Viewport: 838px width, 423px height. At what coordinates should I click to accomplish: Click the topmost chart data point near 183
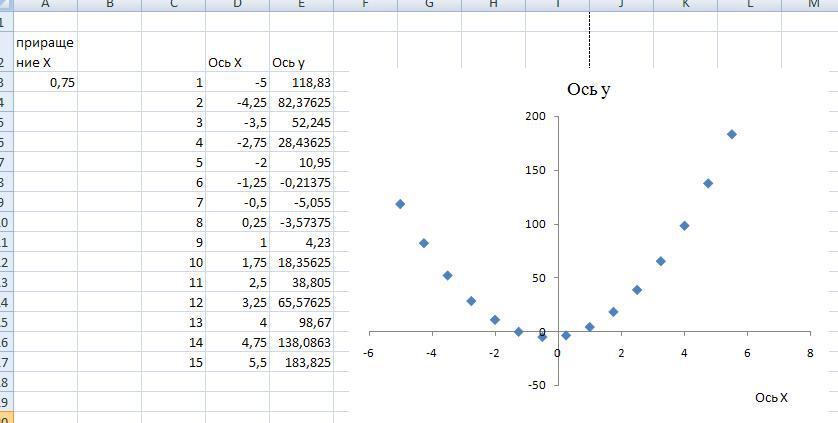pos(732,134)
